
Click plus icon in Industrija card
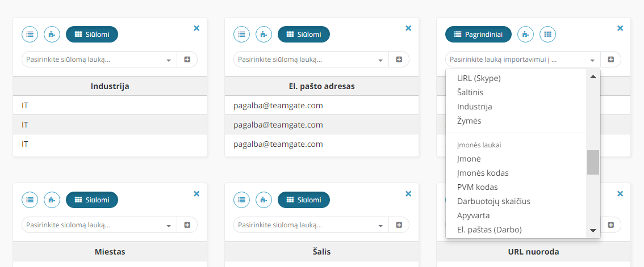[187, 60]
